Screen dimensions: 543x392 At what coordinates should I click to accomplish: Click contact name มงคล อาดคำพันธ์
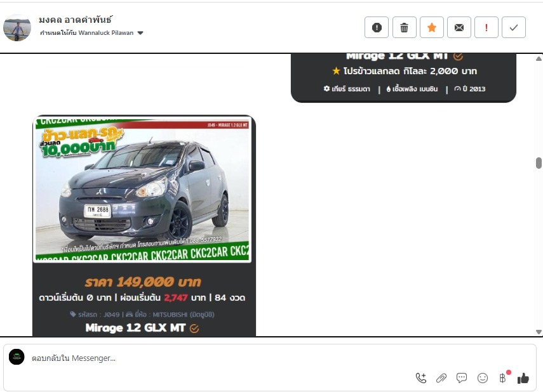[x=75, y=20]
